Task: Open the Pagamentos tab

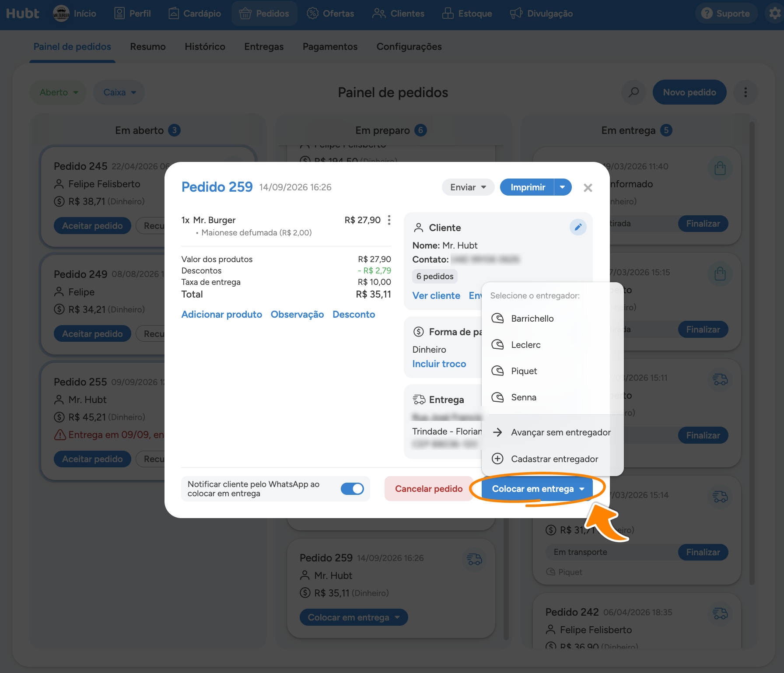Action: click(x=330, y=47)
